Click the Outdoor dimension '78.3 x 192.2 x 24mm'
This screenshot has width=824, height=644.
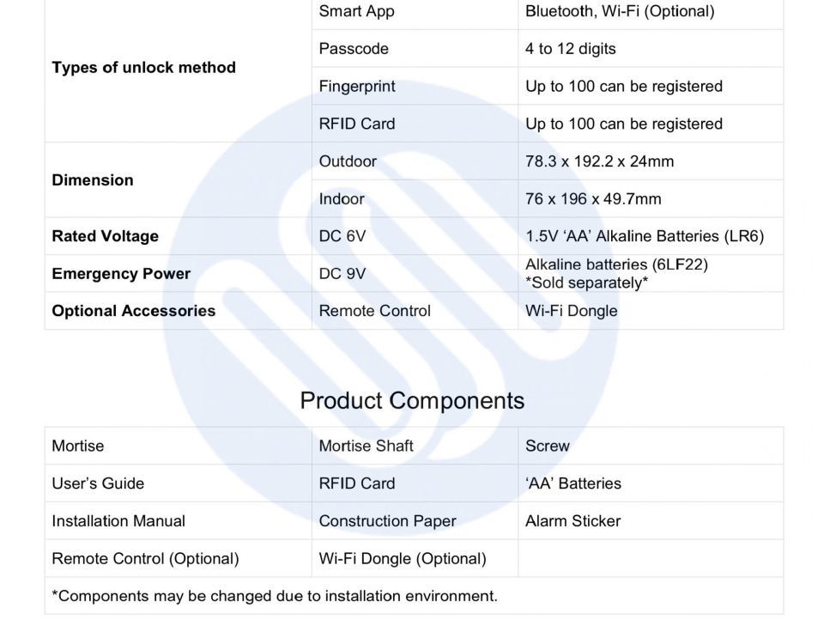point(599,161)
